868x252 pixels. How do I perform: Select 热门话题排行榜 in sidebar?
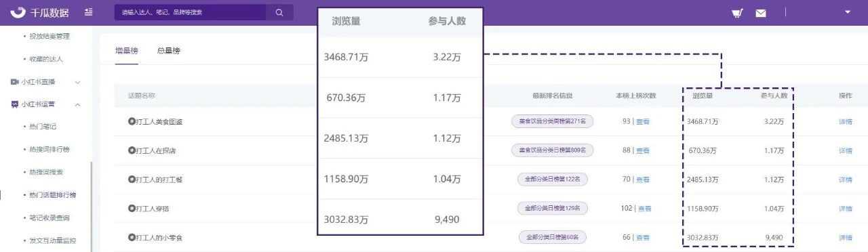[53, 195]
